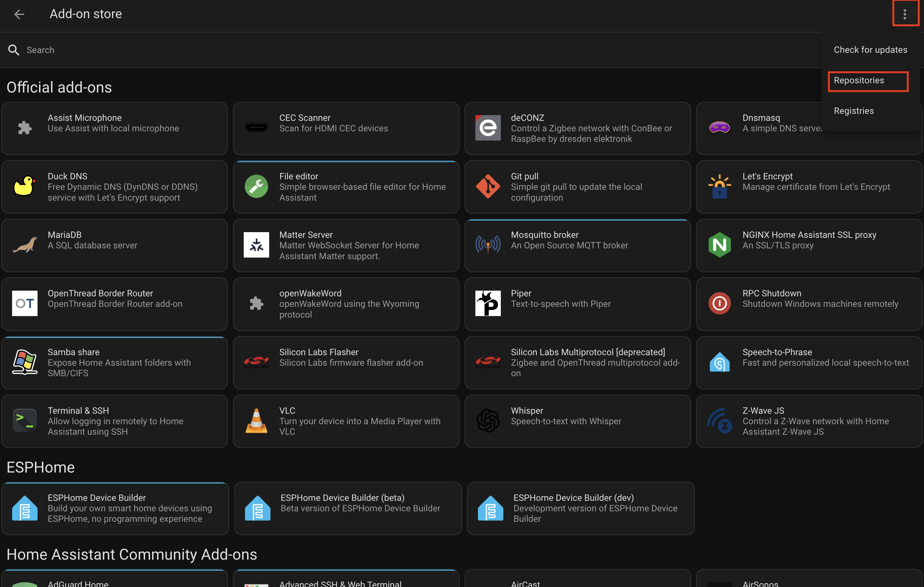Open the openWakeWord add-on title
The width and height of the screenshot is (924, 587).
pos(310,293)
